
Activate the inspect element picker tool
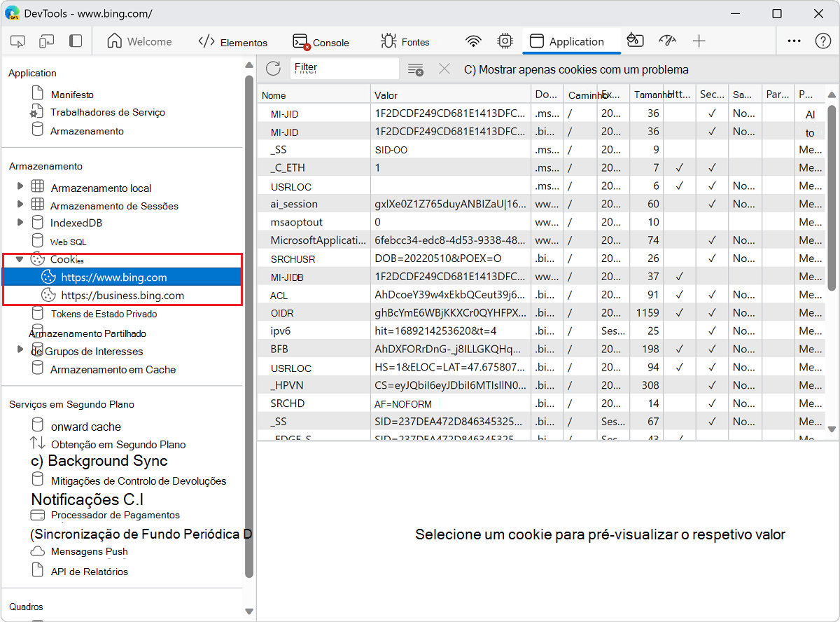click(x=18, y=41)
